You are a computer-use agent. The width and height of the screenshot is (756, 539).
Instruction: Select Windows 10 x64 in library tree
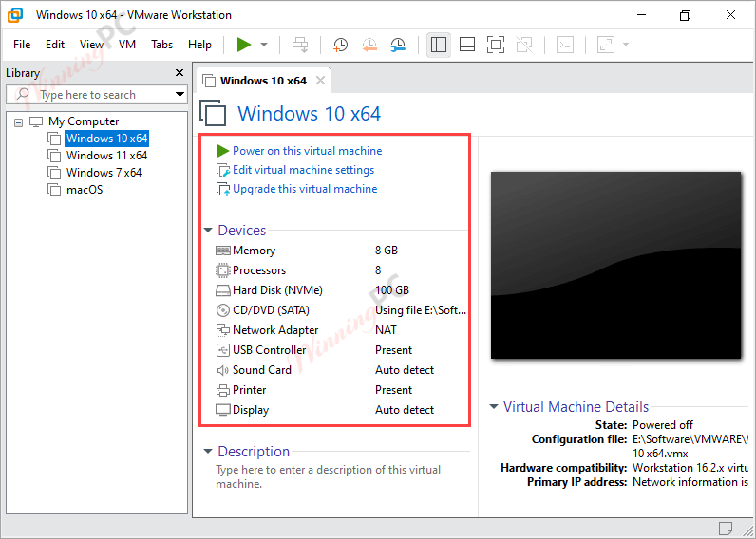coord(106,139)
